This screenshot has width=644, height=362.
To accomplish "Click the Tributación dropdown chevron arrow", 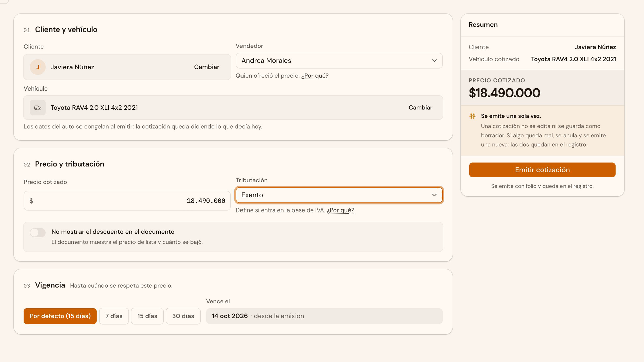I will click(434, 195).
